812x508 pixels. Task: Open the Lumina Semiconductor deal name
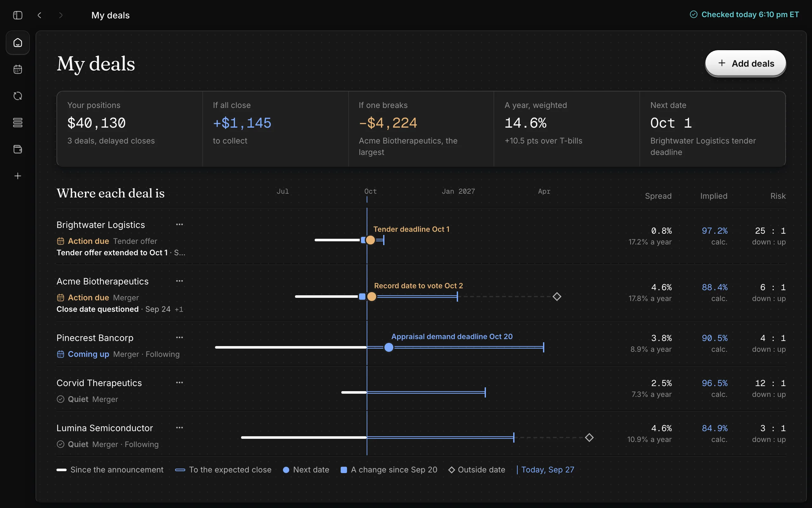point(105,428)
